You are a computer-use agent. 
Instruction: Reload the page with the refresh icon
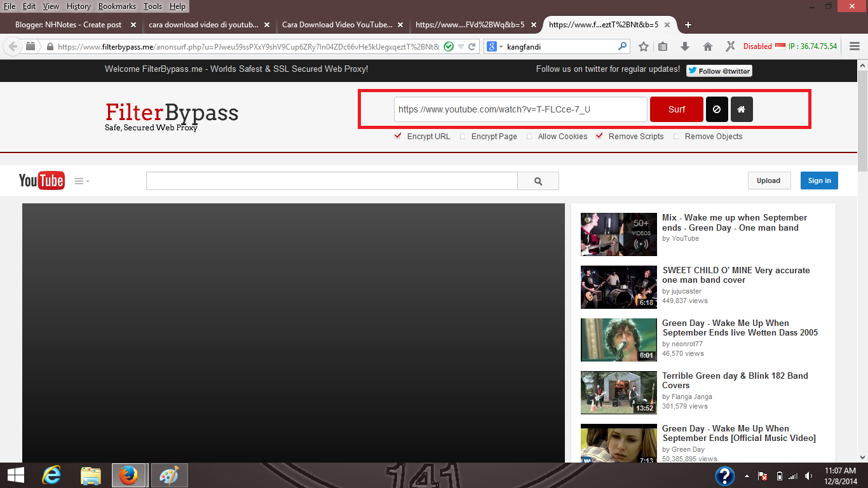pos(472,46)
